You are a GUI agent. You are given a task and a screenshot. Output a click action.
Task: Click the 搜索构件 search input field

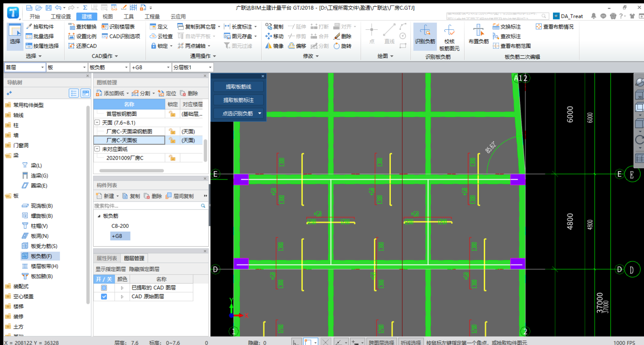(x=147, y=206)
